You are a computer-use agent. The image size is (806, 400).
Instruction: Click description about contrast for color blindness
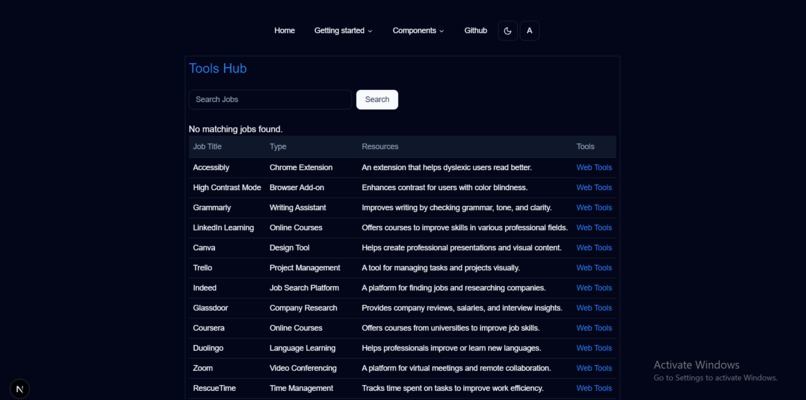coord(445,188)
